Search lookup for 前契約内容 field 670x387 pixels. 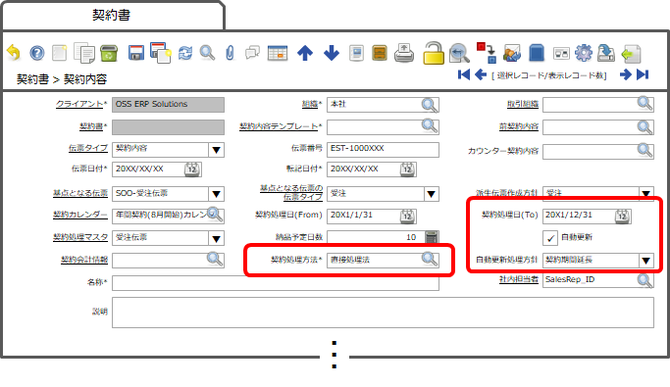645,127
